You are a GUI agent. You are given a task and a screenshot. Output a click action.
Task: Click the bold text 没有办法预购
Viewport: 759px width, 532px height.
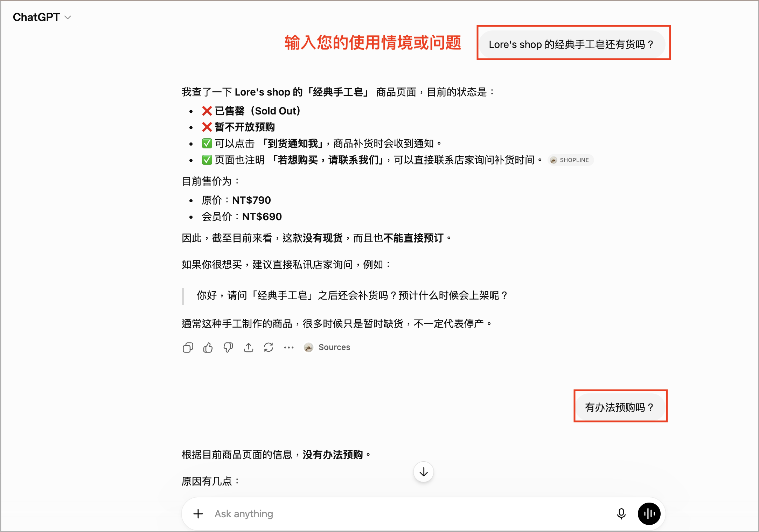point(333,455)
